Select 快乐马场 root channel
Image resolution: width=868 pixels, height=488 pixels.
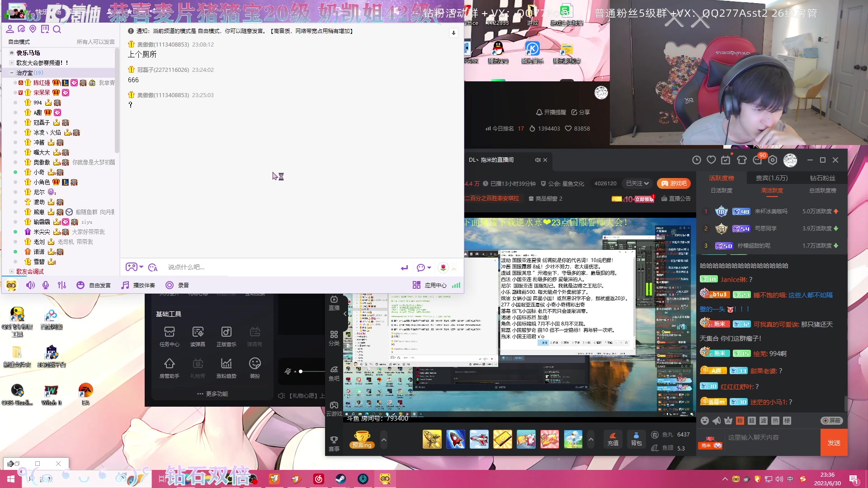(28, 53)
